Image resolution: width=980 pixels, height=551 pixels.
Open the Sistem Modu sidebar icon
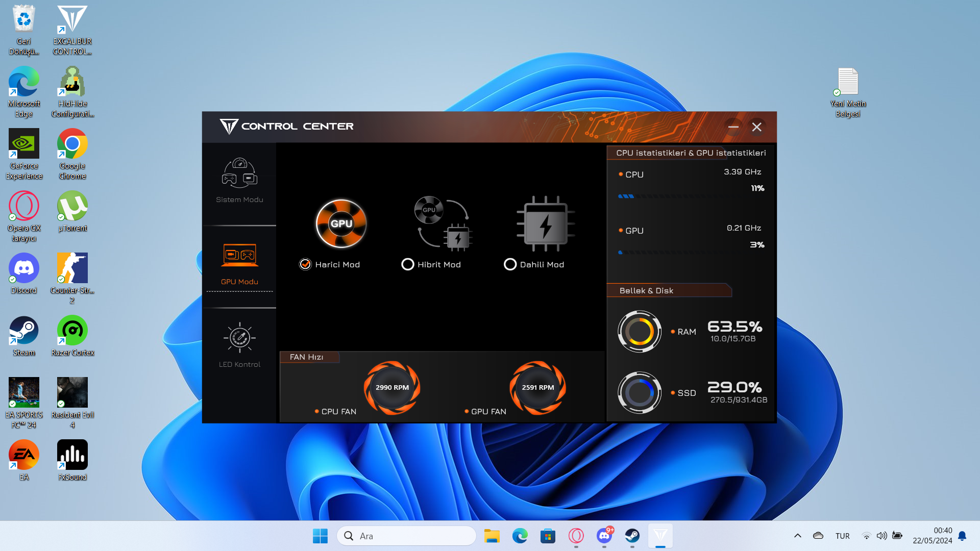(239, 173)
